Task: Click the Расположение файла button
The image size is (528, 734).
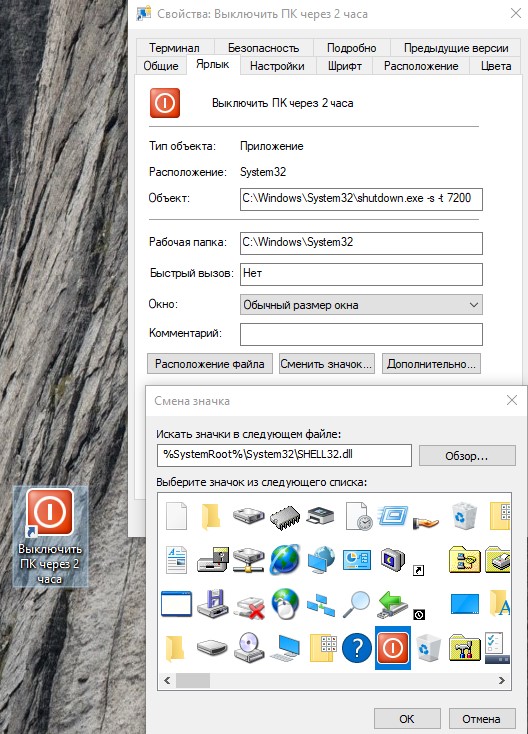Action: 210,364
